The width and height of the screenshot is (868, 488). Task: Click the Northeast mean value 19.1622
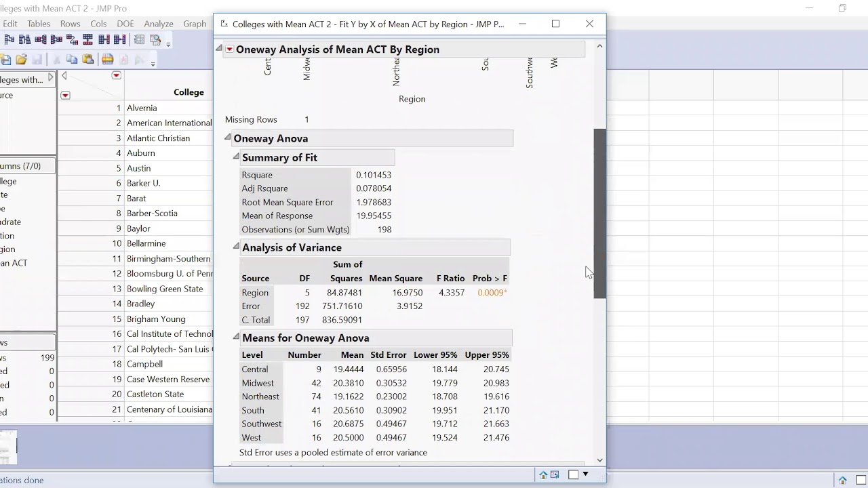348,396
